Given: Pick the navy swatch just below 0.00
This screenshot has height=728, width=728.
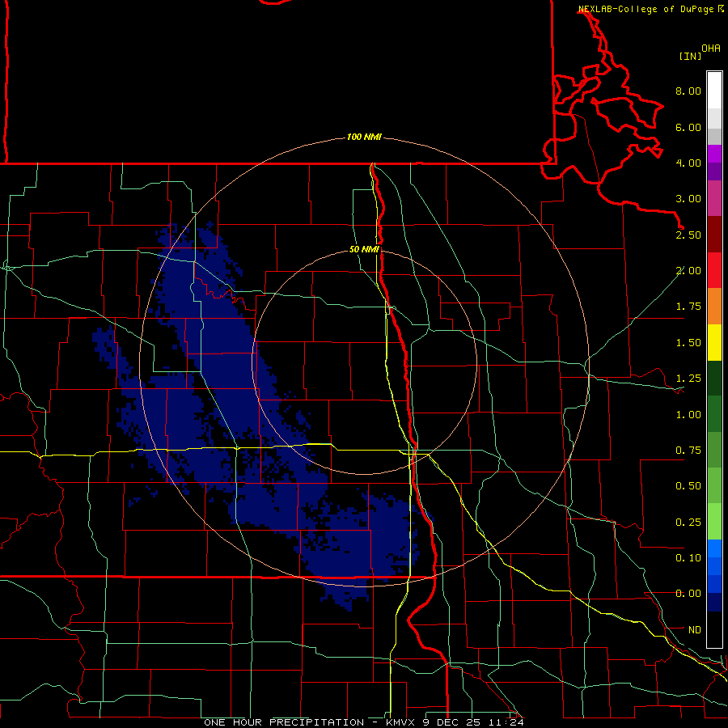Looking at the screenshot, I should [x=714, y=602].
